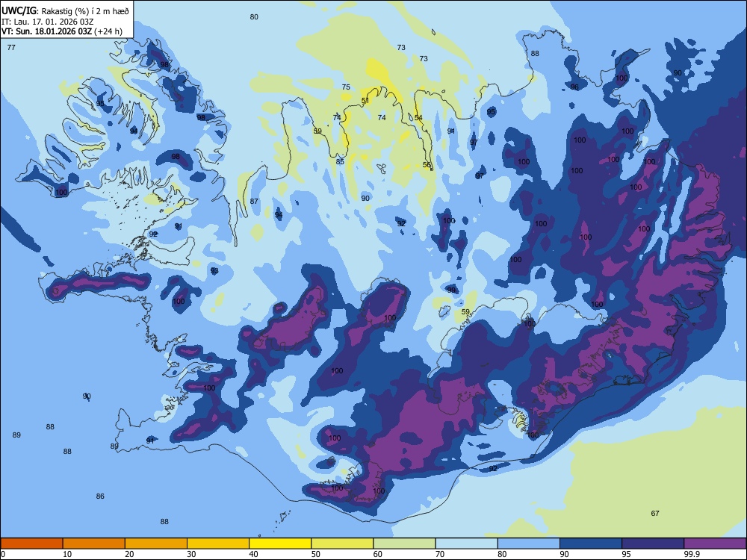Click the orange 10–20 legend swatch
Viewport: 747px width, 560px height.
(x=94, y=544)
